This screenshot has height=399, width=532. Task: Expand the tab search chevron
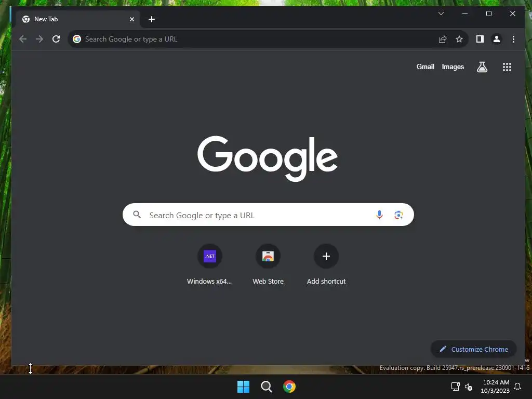(441, 14)
